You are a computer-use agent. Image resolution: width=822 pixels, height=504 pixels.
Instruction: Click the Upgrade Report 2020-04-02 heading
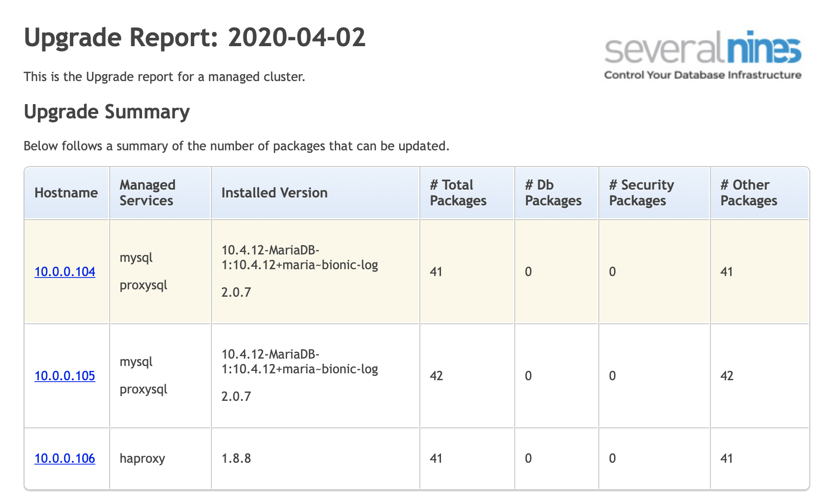[x=195, y=37]
